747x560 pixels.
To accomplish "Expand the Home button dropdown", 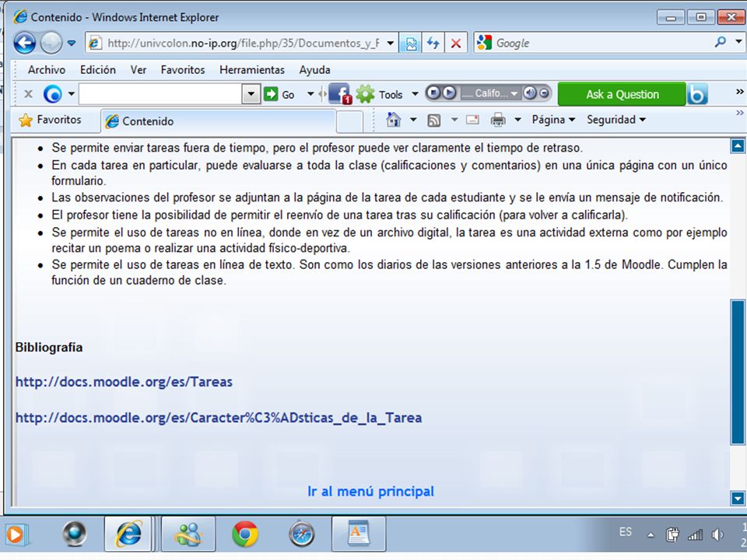I will 413,120.
